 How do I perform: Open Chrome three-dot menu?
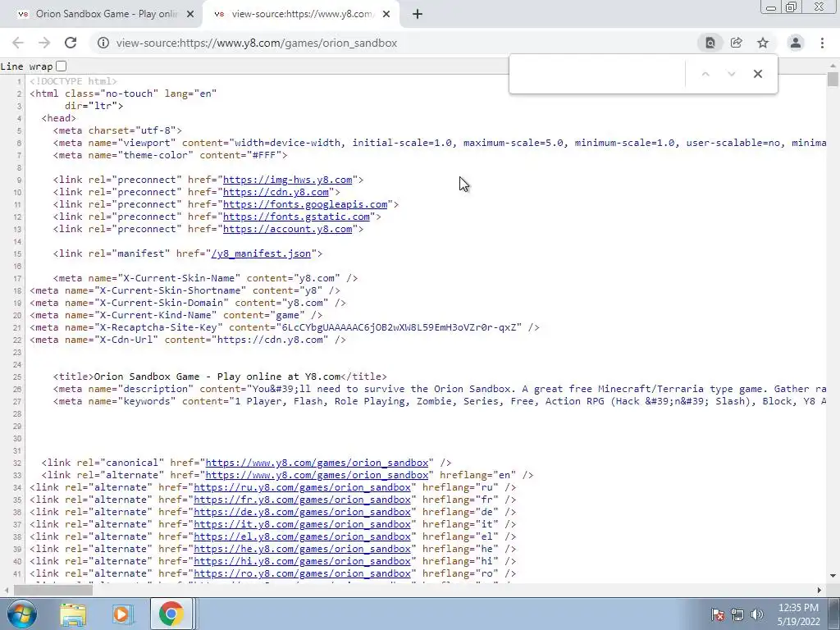tap(822, 43)
